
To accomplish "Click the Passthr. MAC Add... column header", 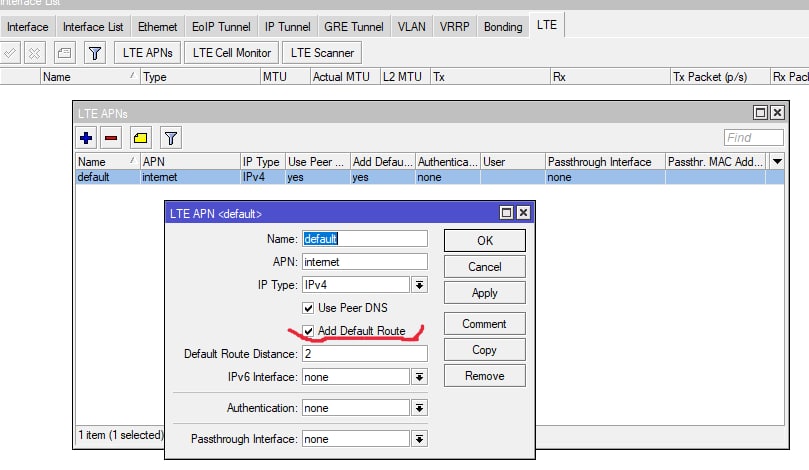I will coord(716,161).
